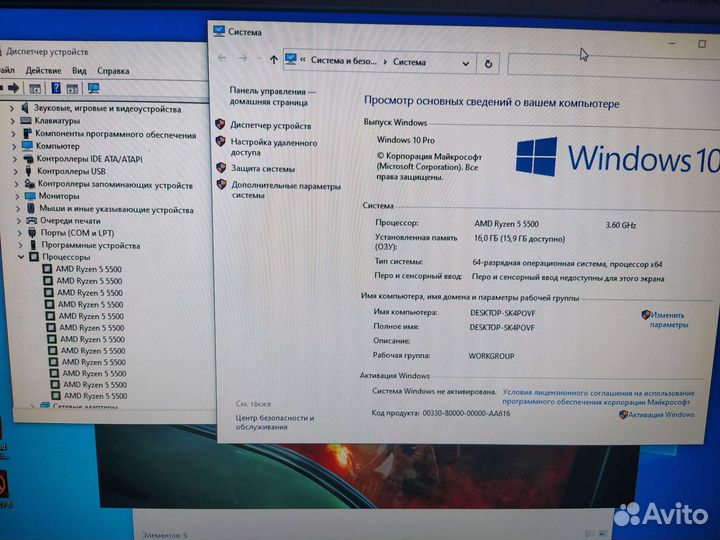Viewport: 720px width, 540px height.
Task: Click AMD Ryzen 5 5500 processor text
Action: tap(506, 224)
